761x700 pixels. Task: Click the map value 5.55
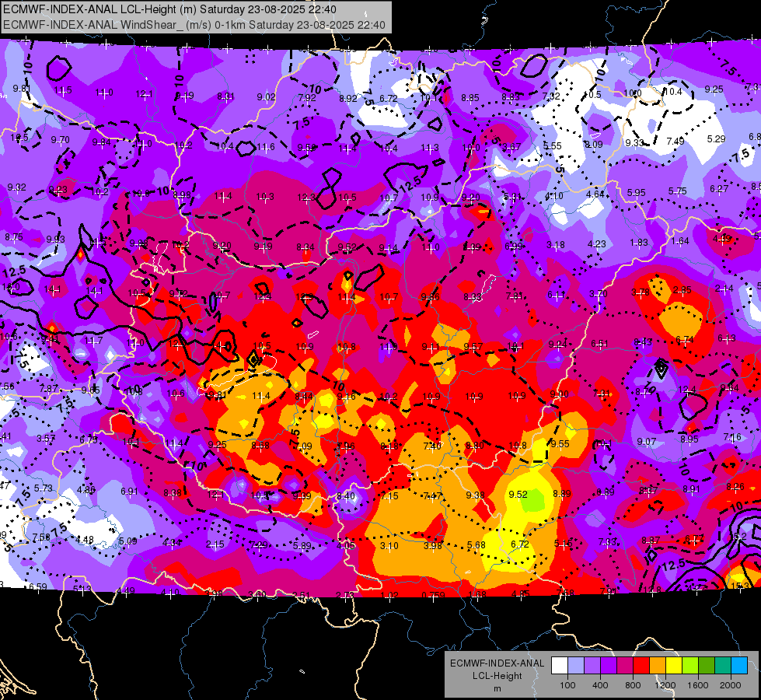[553, 145]
